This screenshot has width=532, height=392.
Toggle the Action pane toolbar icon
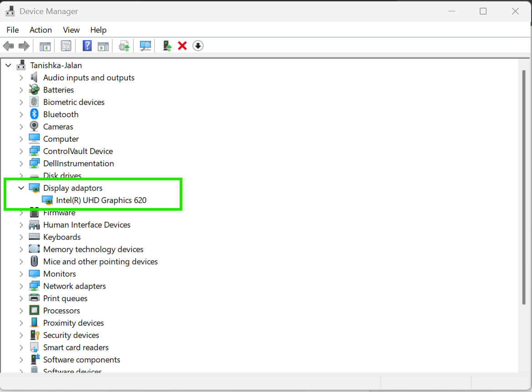[x=103, y=46]
